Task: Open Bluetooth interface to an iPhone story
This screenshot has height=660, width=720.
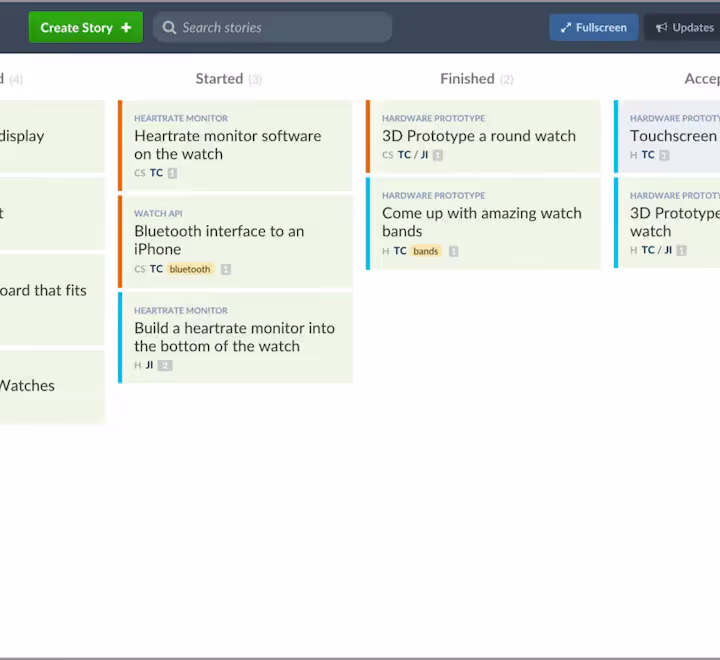Action: click(x=236, y=242)
